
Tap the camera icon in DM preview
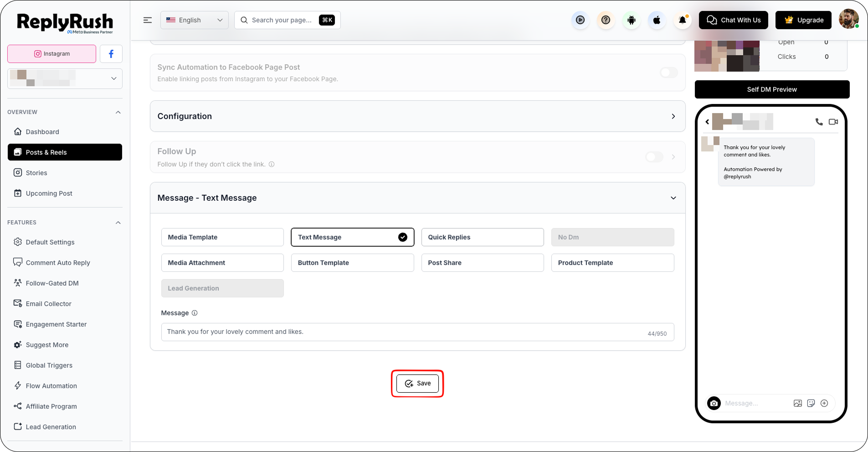[x=714, y=403]
